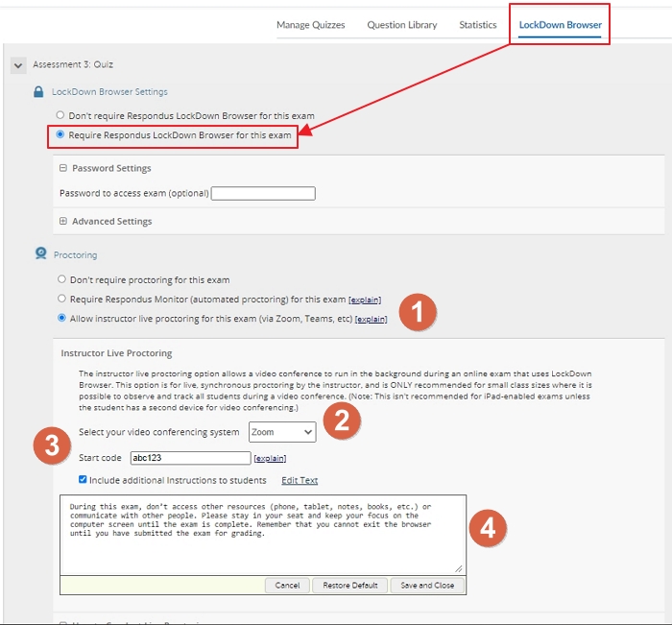Select Don't require proctoring for this exam
The height and width of the screenshot is (625, 672).
(x=61, y=279)
